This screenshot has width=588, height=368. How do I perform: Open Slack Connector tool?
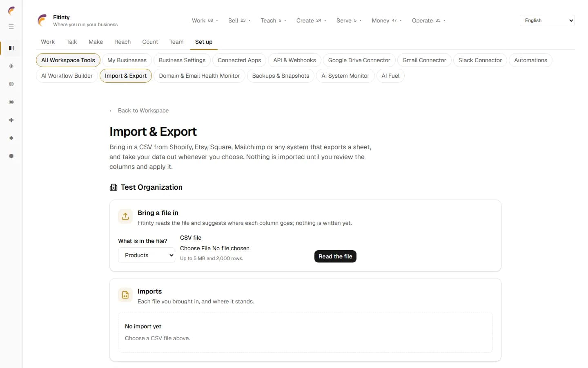tap(480, 60)
